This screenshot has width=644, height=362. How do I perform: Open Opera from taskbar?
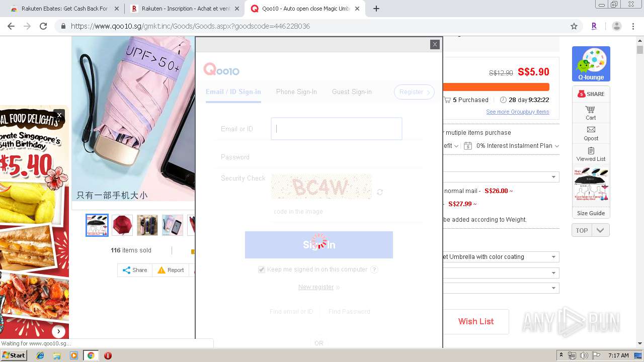click(108, 355)
